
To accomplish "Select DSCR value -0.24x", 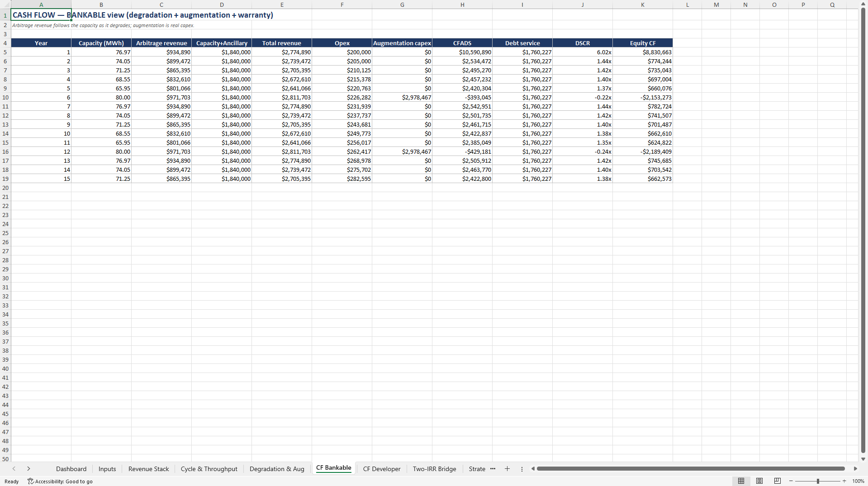I will (x=583, y=151).
